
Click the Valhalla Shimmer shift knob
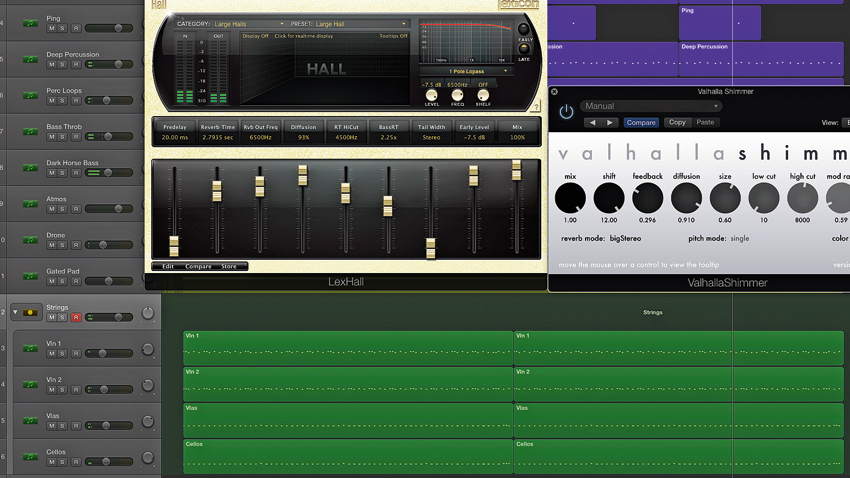tap(609, 197)
